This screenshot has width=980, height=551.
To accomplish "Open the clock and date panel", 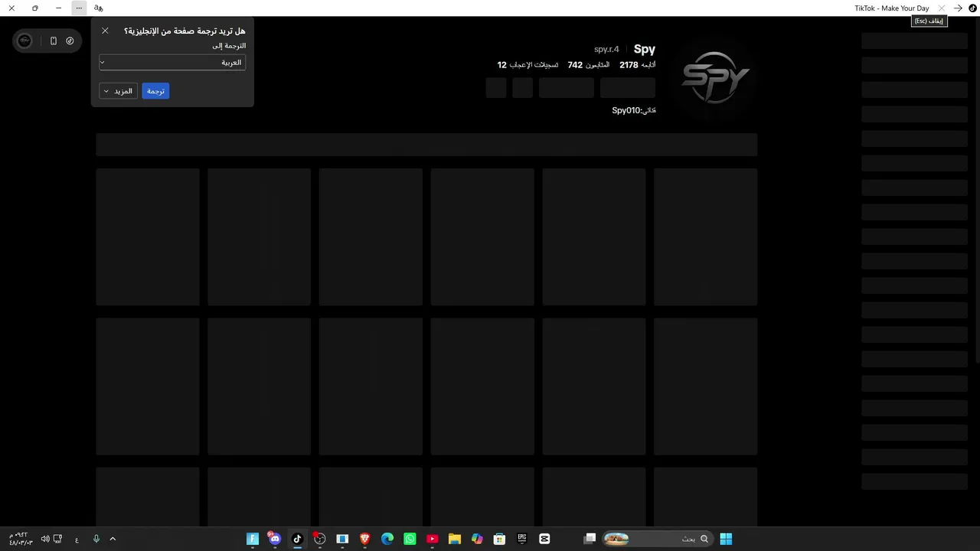I will 21,539.
